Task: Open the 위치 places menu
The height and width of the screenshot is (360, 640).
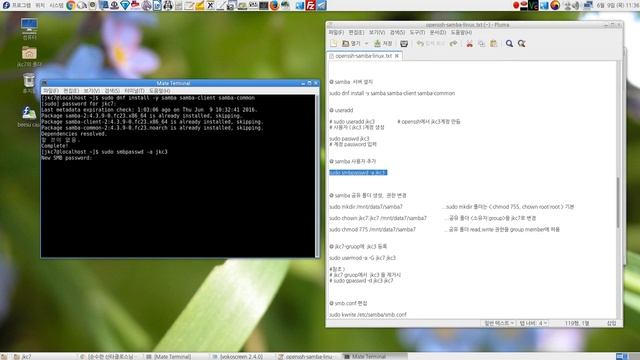Action: click(x=40, y=5)
